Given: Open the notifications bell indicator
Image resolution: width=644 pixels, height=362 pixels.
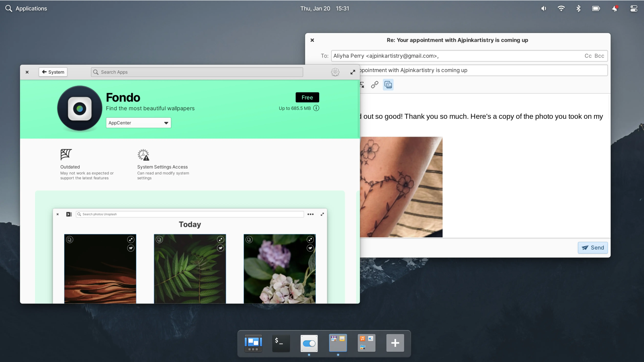Looking at the screenshot, I should coord(615,9).
